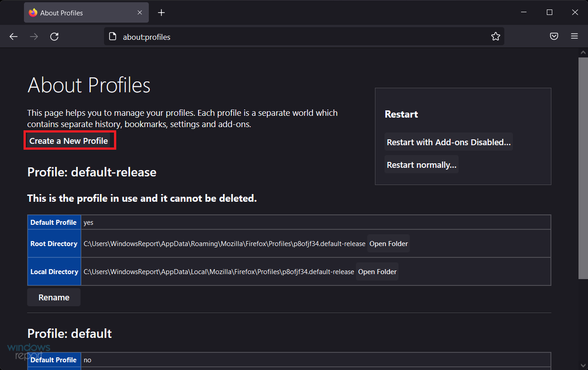Reload the page with refresh icon
The width and height of the screenshot is (588, 370).
pos(54,37)
